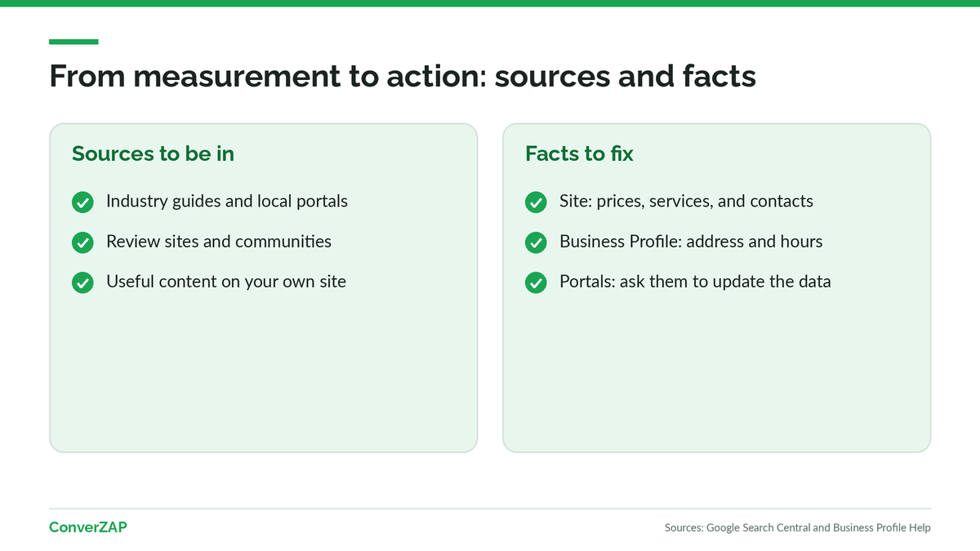Screen dimensions: 980x551
Task: Select the 'Facts to fix' heading
Action: pyautogui.click(x=579, y=153)
